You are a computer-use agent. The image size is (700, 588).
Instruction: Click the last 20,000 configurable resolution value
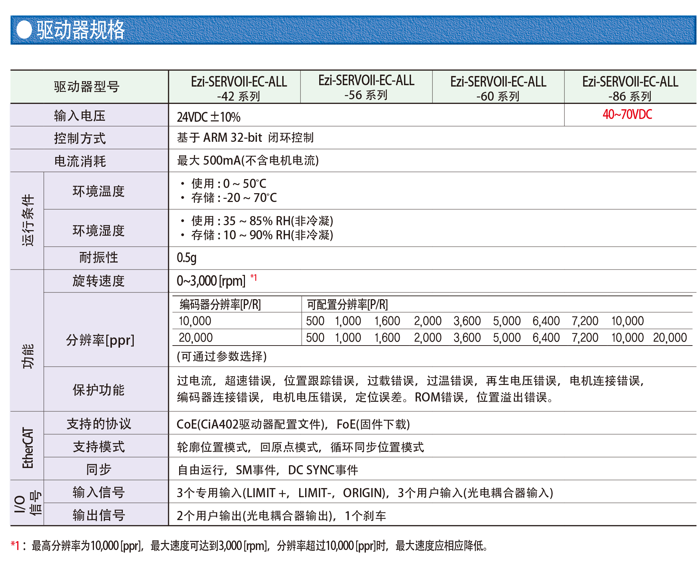(x=670, y=337)
